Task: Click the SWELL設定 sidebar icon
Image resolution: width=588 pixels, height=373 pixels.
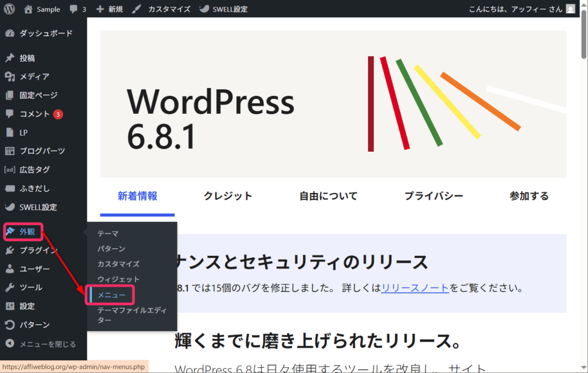Action: click(x=10, y=207)
